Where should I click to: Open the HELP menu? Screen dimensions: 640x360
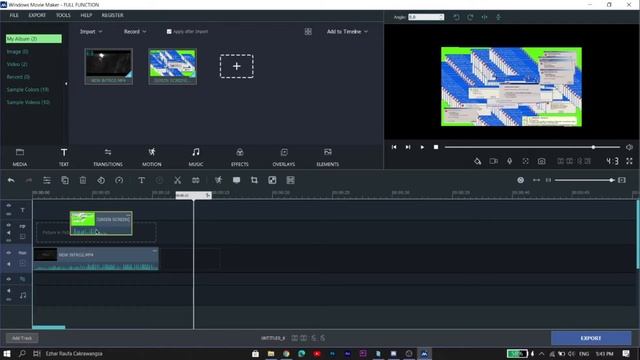tap(86, 15)
